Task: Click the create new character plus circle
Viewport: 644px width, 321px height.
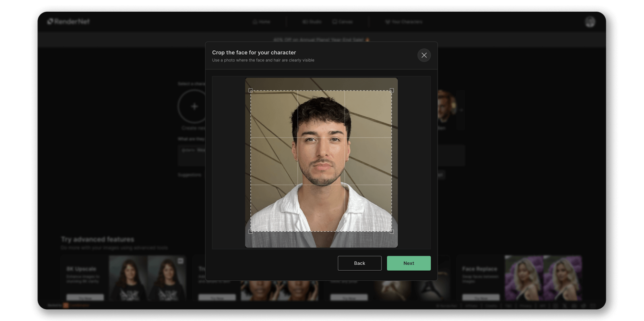Action: coord(194,106)
